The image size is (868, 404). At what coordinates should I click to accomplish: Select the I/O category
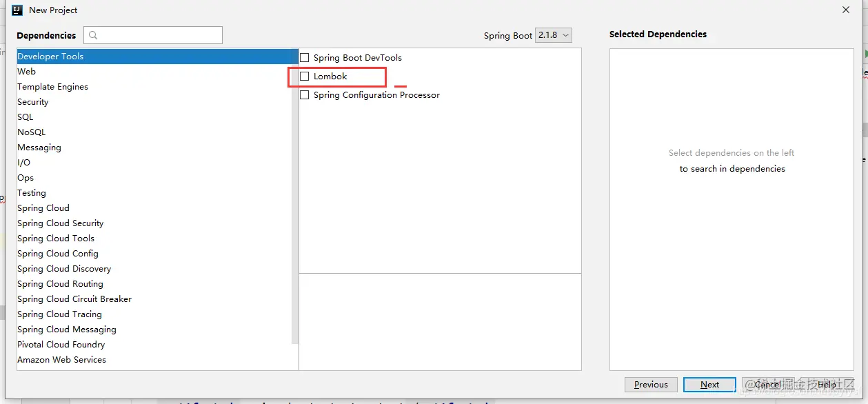pyautogui.click(x=157, y=163)
